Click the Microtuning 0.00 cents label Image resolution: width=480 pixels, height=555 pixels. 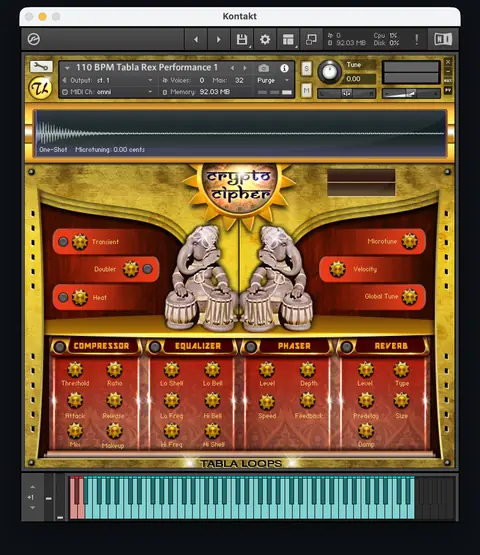(110, 150)
